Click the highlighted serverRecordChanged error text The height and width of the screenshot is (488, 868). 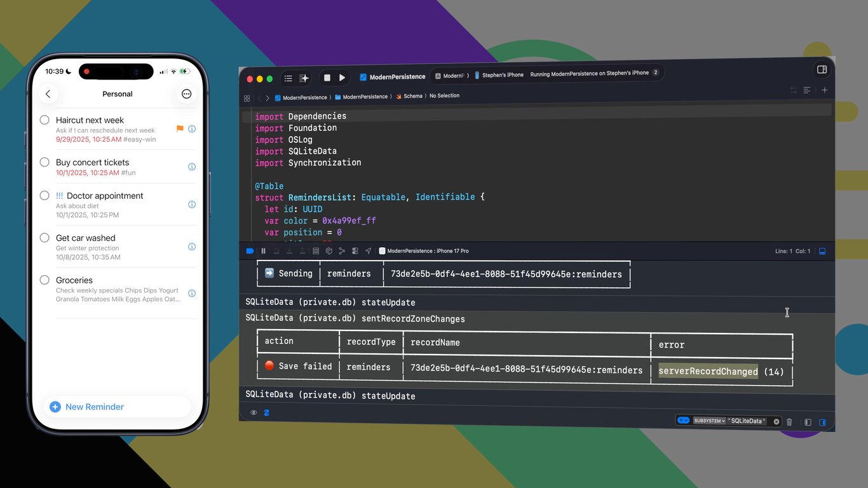tap(708, 371)
